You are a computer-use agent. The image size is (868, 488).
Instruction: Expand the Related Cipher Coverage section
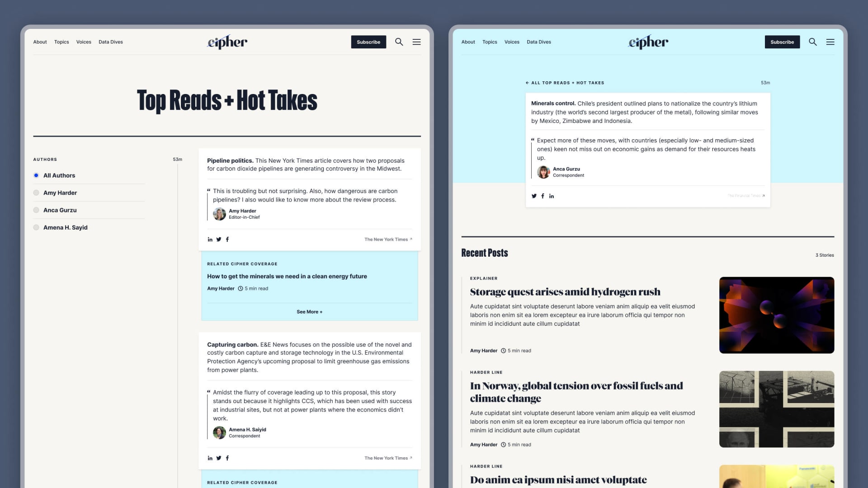[x=309, y=311]
